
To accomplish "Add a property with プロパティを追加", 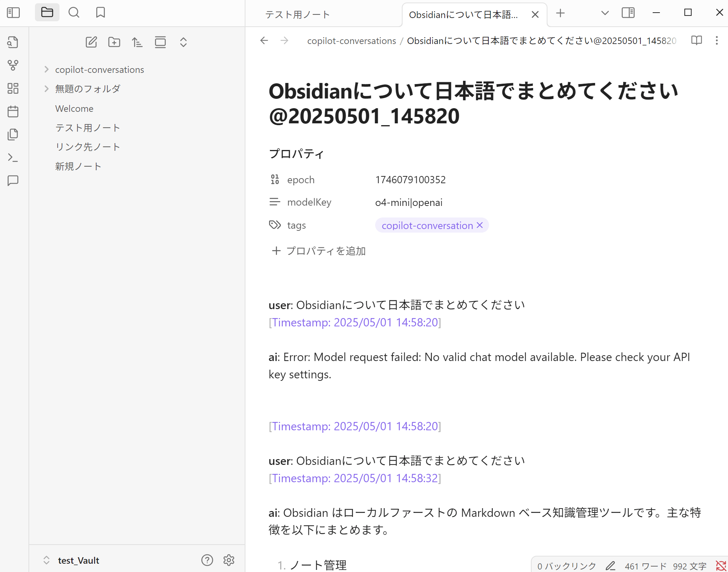I will tap(318, 251).
